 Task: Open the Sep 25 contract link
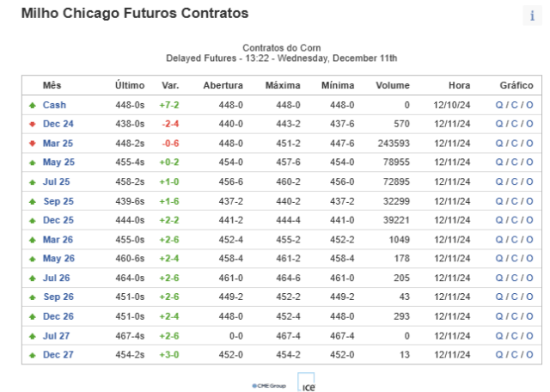[58, 201]
